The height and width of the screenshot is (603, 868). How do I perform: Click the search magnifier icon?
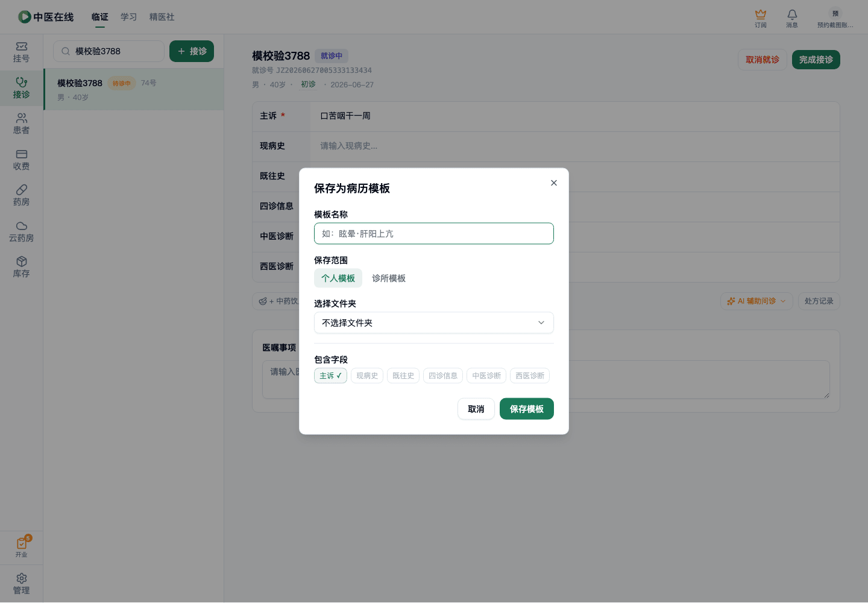[x=66, y=51]
